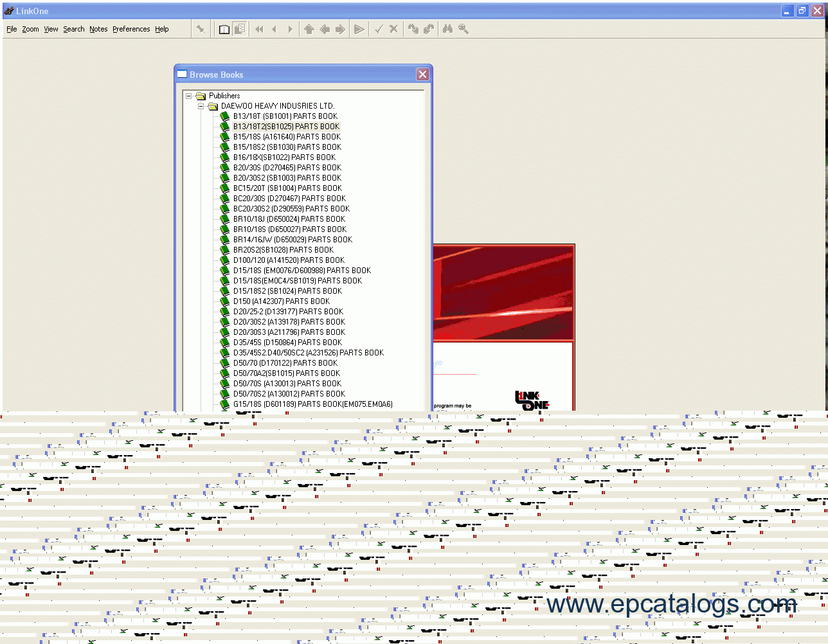
Task: Select D100/120 (A141520) PARTS BOOK
Action: point(289,260)
